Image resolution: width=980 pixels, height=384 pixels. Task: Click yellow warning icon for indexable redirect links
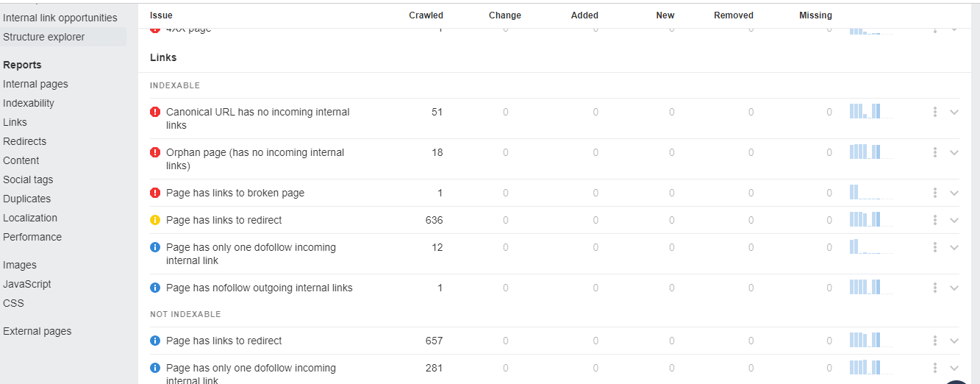pos(155,220)
